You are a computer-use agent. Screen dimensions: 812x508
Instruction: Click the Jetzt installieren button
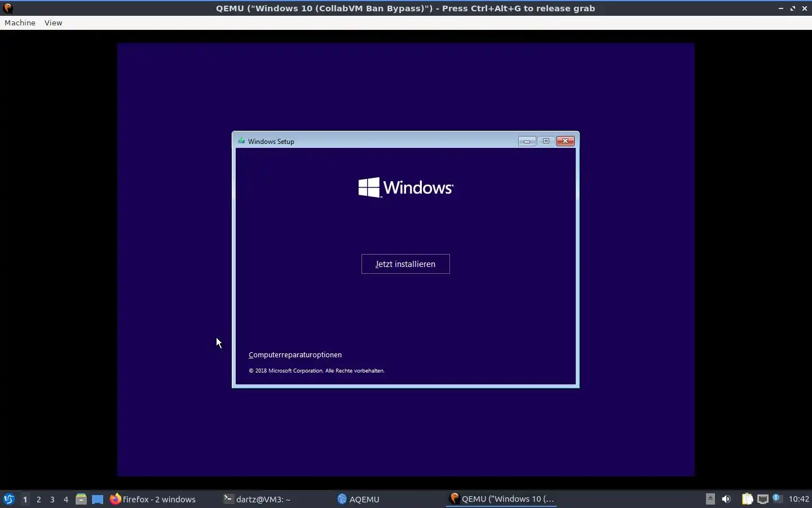(405, 264)
